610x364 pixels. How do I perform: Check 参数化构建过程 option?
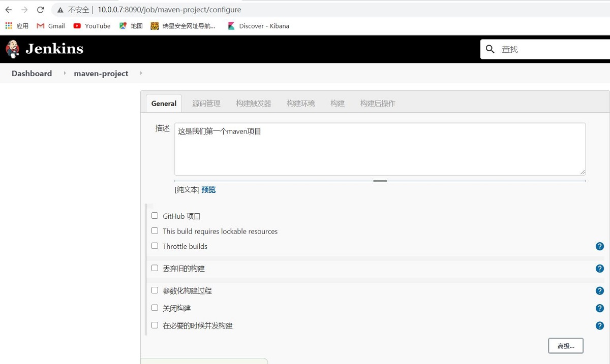[155, 290]
